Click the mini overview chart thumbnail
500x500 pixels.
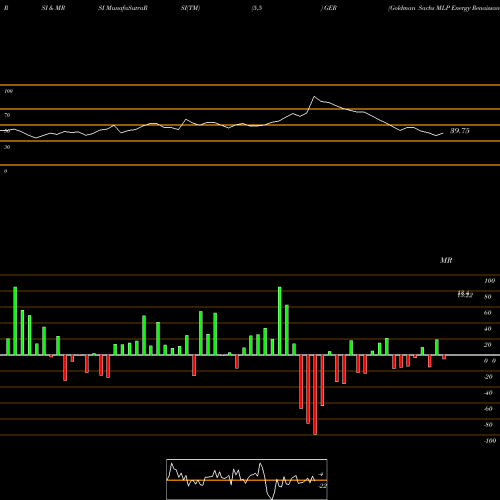247,479
